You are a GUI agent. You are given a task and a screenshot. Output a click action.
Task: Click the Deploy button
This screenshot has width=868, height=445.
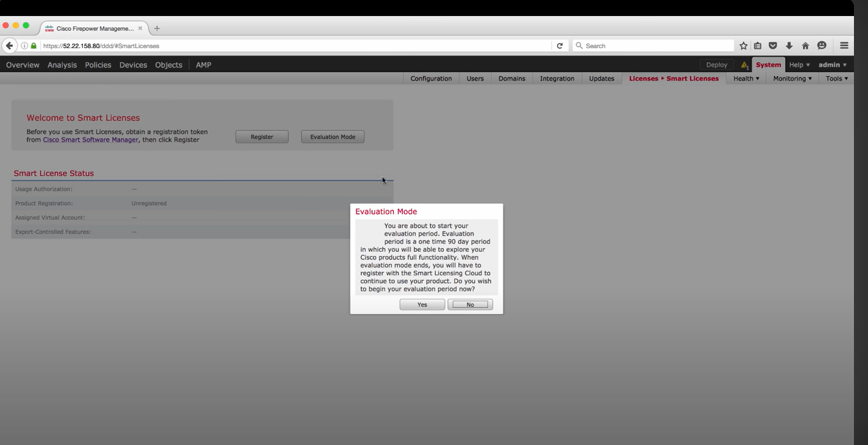pyautogui.click(x=716, y=65)
